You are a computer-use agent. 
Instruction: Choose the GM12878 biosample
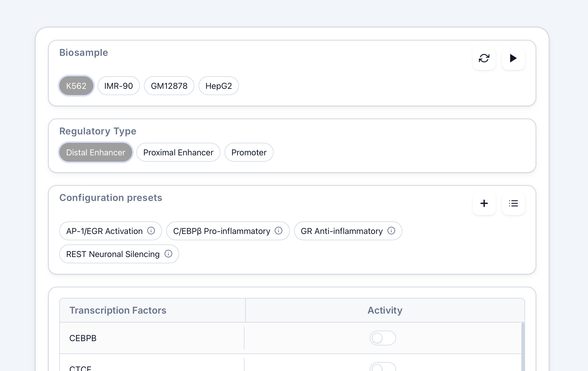[169, 86]
